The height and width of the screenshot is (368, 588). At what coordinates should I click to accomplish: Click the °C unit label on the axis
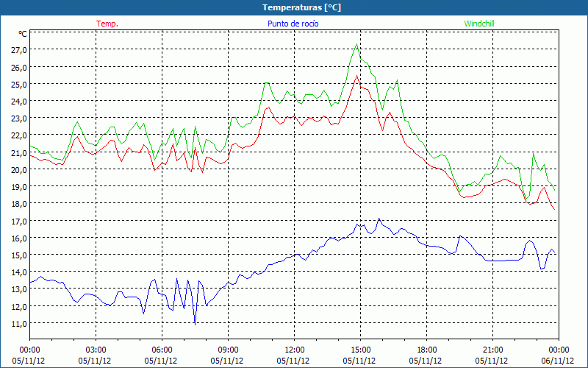[23, 34]
